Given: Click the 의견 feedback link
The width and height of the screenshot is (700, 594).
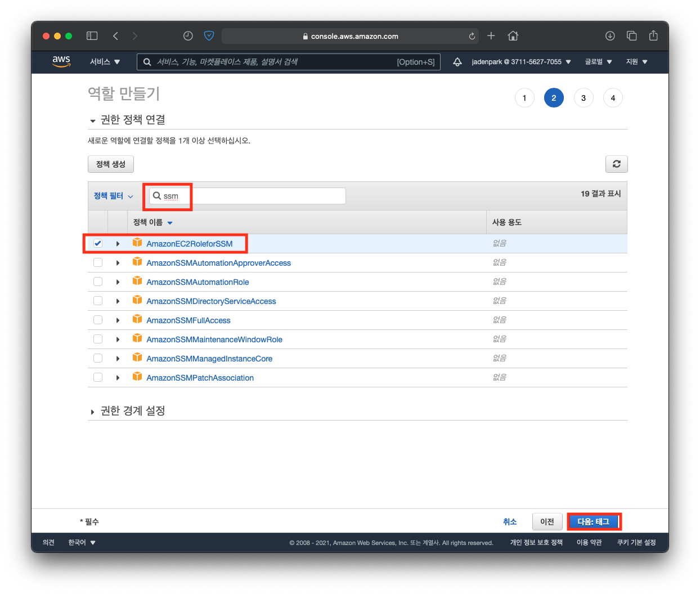Looking at the screenshot, I should click(48, 543).
